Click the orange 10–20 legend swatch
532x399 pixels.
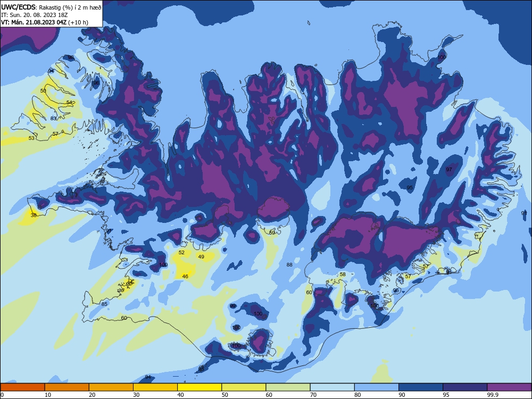pos(67,387)
